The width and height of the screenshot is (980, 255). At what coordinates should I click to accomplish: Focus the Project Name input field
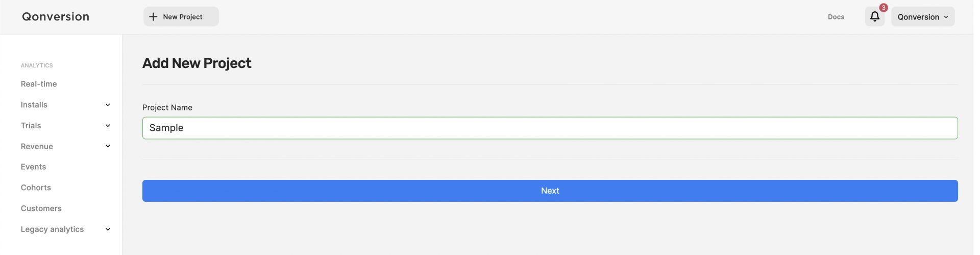pyautogui.click(x=550, y=128)
